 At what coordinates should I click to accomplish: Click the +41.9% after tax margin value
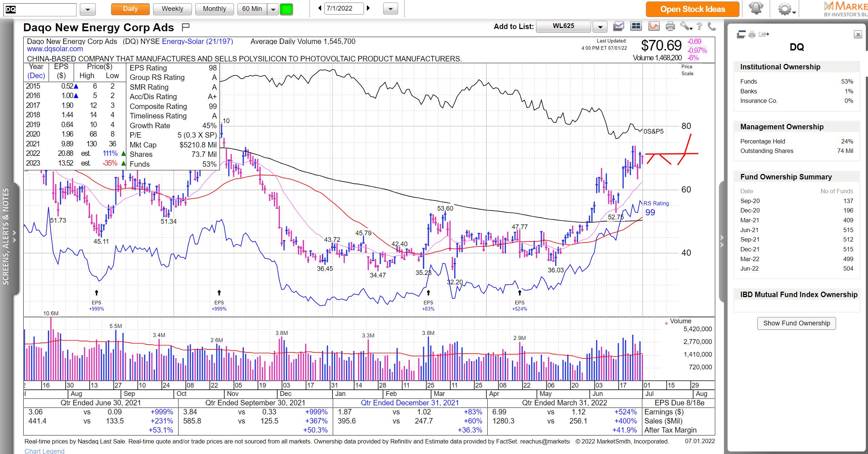pos(625,430)
